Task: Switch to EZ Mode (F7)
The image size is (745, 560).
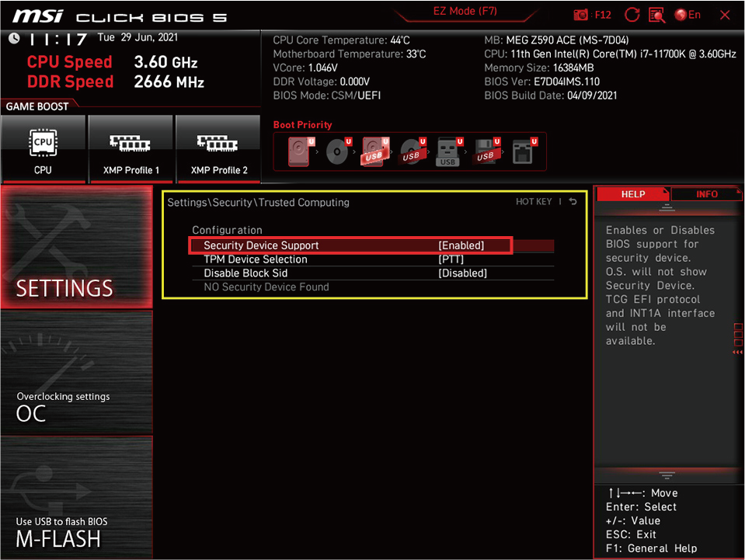Action: pyautogui.click(x=465, y=11)
